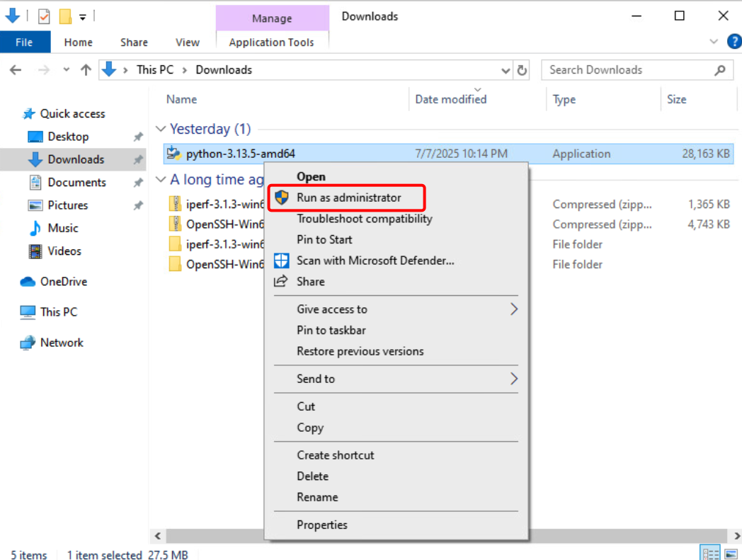The image size is (742, 560).
Task: Click the Back arrow navigation icon
Action: coord(16,70)
